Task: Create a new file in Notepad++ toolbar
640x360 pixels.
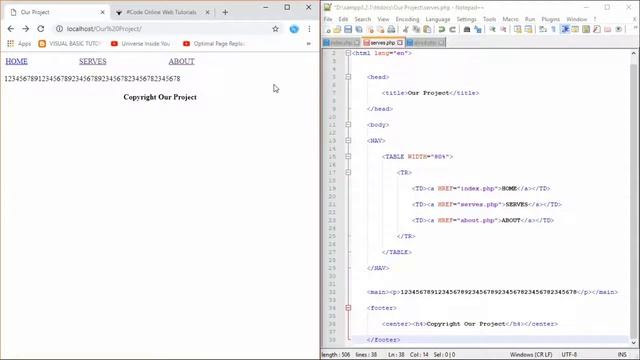Action: (327, 29)
